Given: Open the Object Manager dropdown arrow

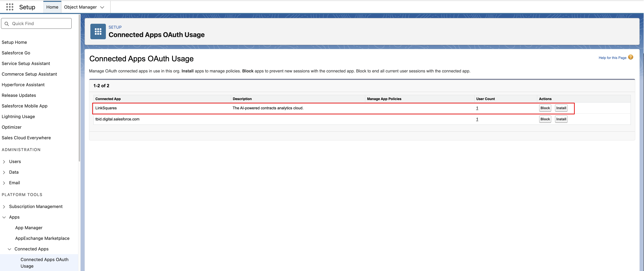Looking at the screenshot, I should tap(102, 7).
